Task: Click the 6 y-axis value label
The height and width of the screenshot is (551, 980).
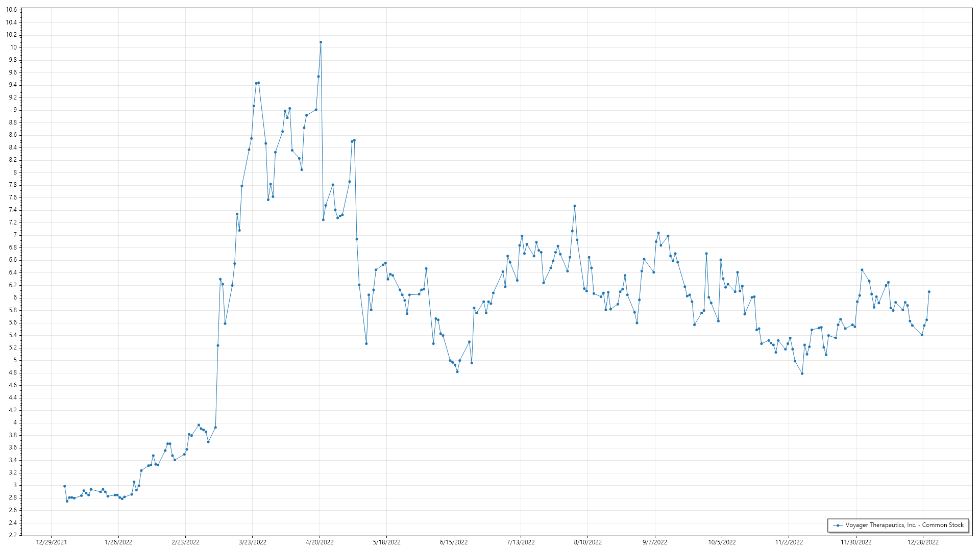Action: [x=15, y=297]
